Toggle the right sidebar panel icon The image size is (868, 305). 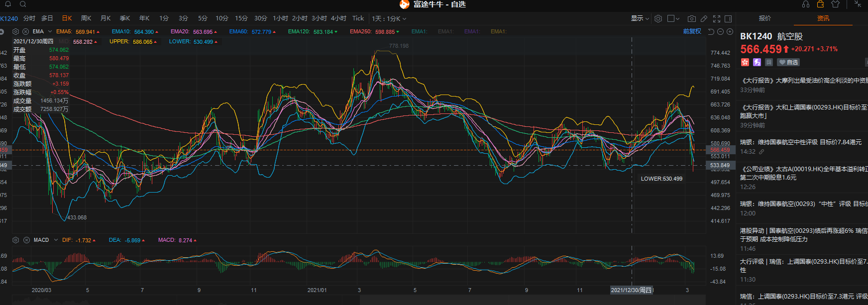pos(728,18)
